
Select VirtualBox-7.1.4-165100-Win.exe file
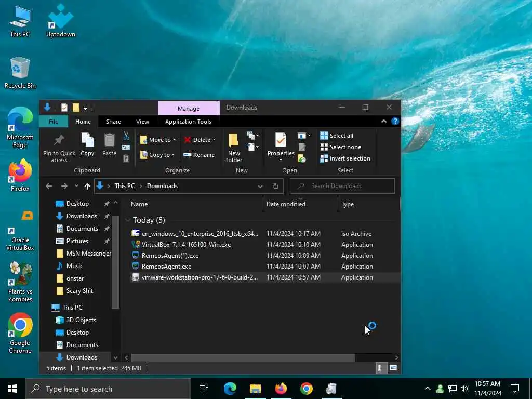[x=186, y=245]
